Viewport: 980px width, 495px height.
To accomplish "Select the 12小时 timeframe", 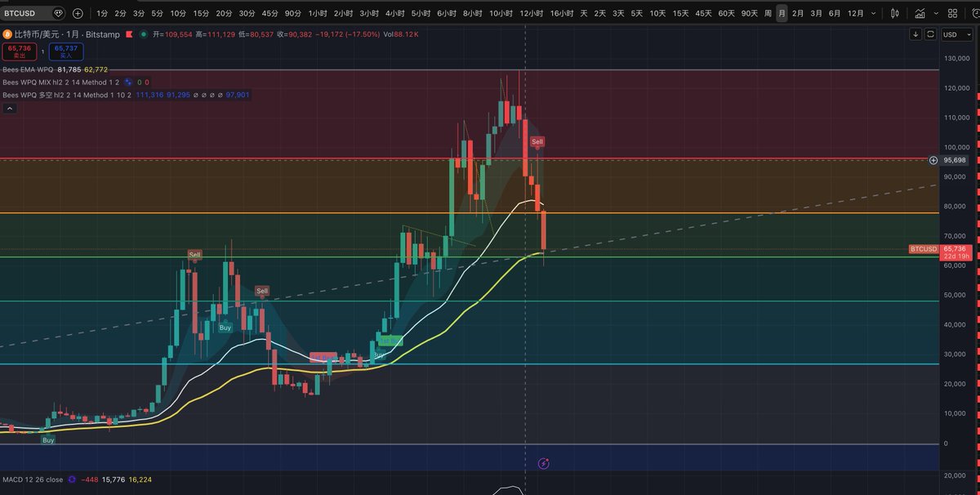I will coord(532,13).
